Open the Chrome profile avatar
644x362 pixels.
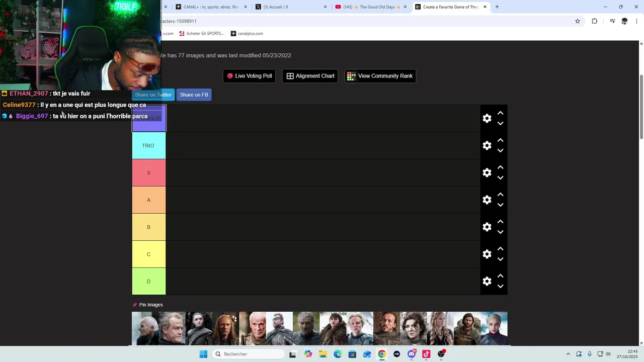[x=624, y=21]
